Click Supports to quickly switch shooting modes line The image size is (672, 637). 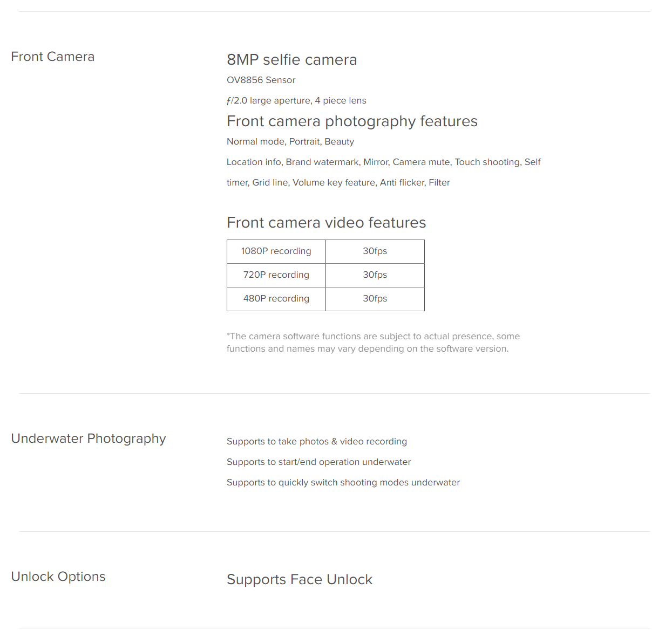point(343,482)
